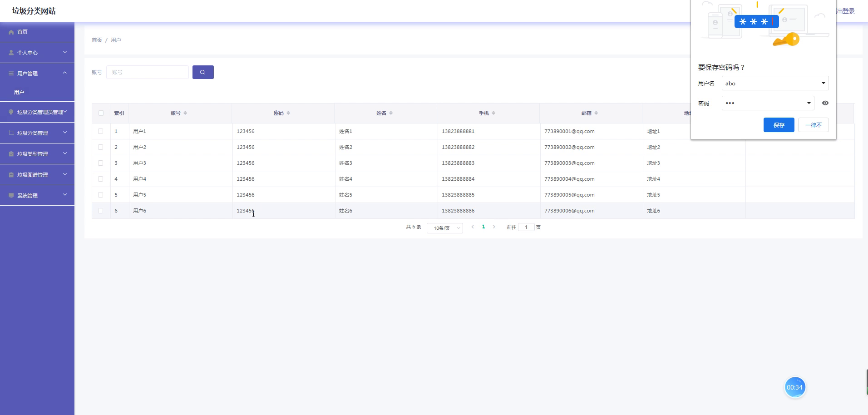Click page number 1 in pagination
868x415 pixels.
click(x=483, y=227)
